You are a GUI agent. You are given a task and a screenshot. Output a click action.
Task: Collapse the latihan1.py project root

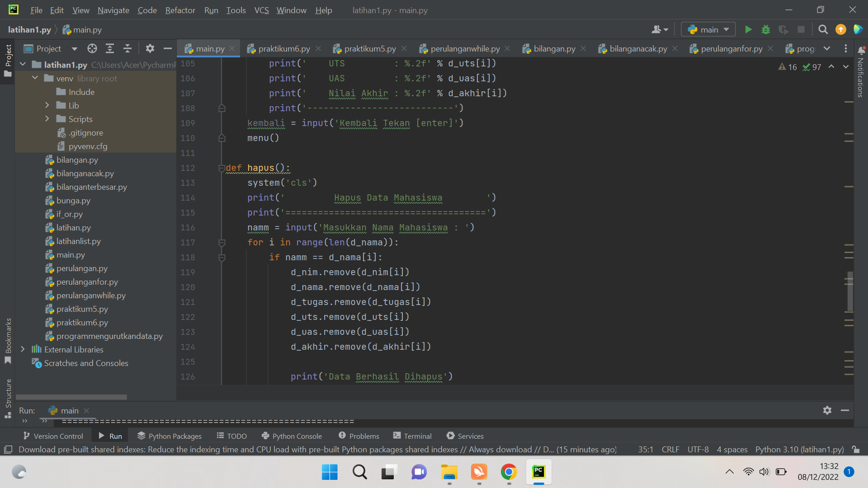23,65
